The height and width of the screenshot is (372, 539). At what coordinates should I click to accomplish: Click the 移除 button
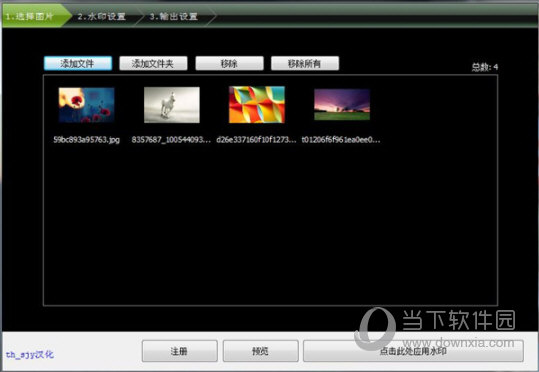tap(229, 63)
